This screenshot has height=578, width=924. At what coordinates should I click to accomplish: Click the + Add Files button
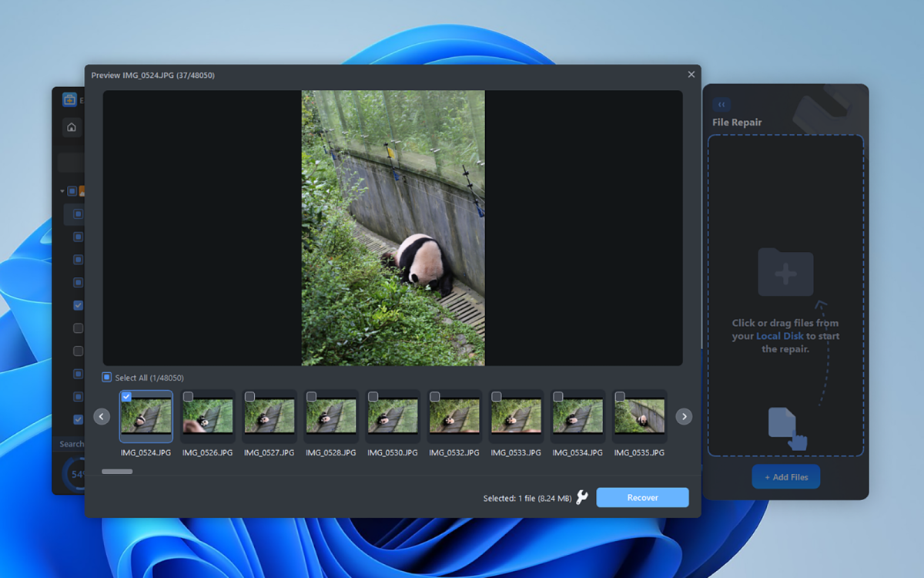785,476
